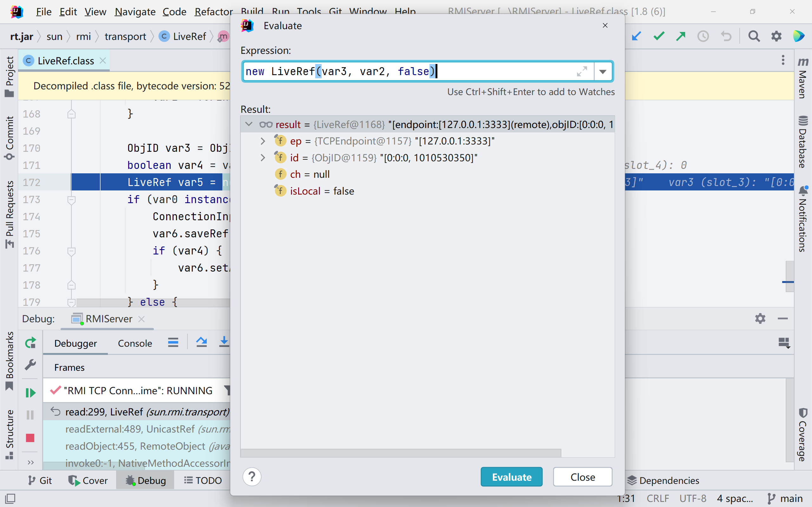Open the evaluate dialog help icon

coord(252,477)
